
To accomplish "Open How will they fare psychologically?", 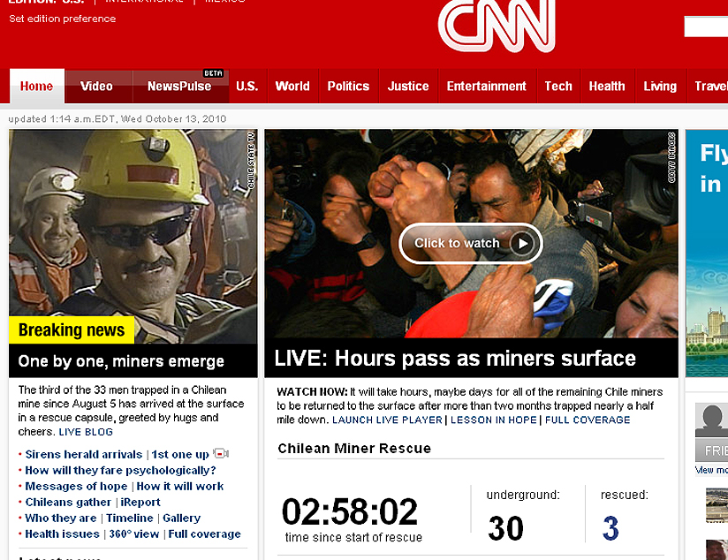I will click(x=121, y=471).
